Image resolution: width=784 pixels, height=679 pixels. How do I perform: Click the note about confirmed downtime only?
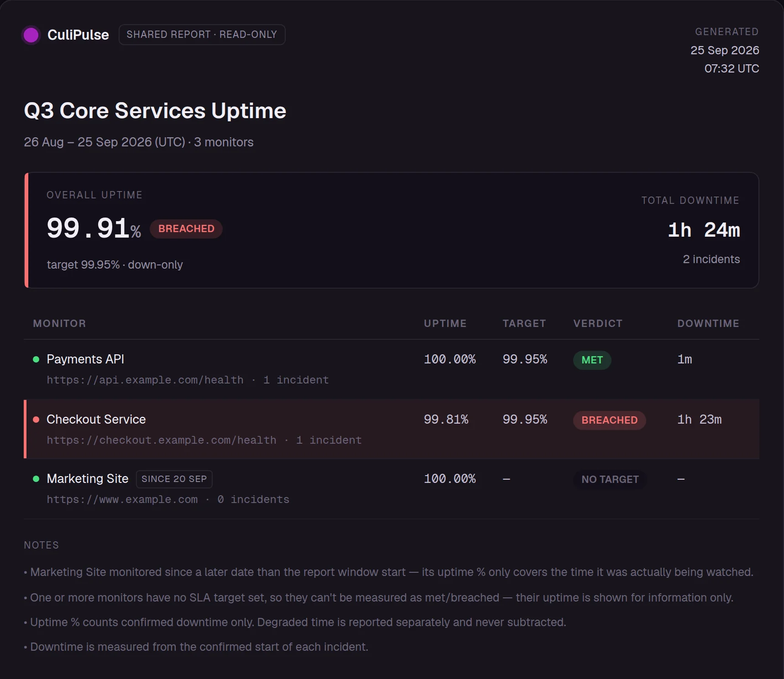click(295, 622)
